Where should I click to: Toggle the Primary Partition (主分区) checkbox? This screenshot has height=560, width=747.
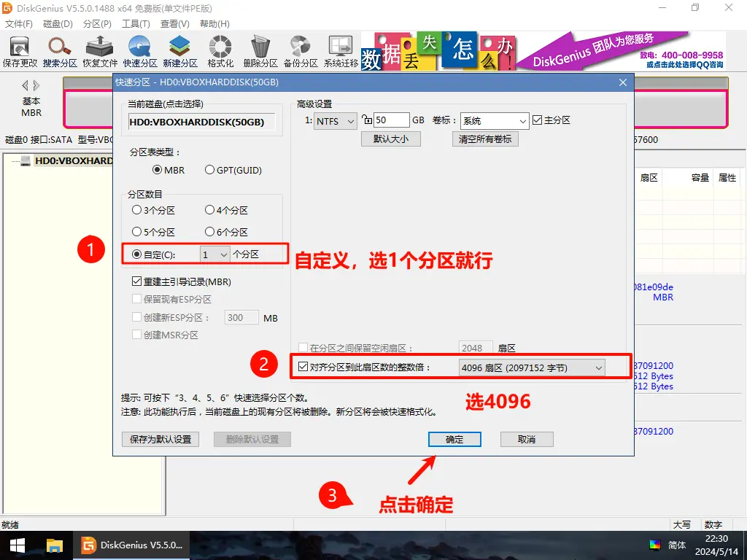pyautogui.click(x=551, y=120)
